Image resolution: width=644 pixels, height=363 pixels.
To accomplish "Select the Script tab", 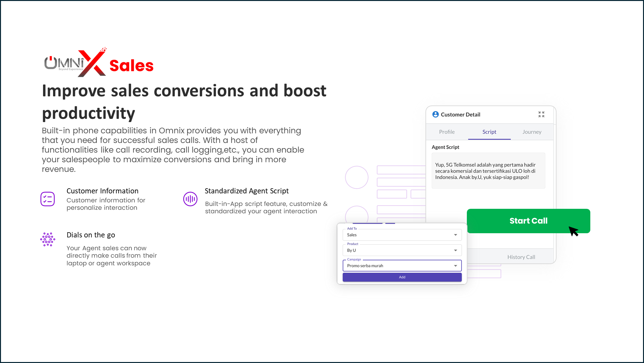I will point(489,132).
